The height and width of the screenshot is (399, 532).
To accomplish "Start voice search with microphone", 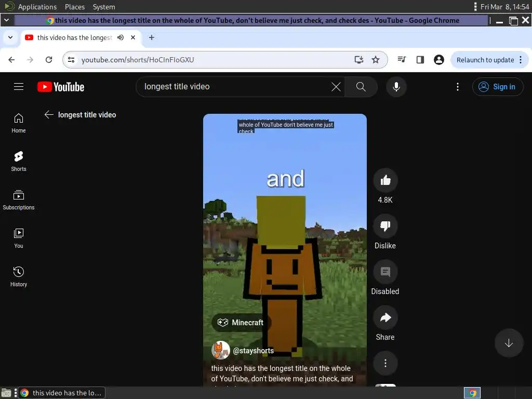I will [x=396, y=87].
